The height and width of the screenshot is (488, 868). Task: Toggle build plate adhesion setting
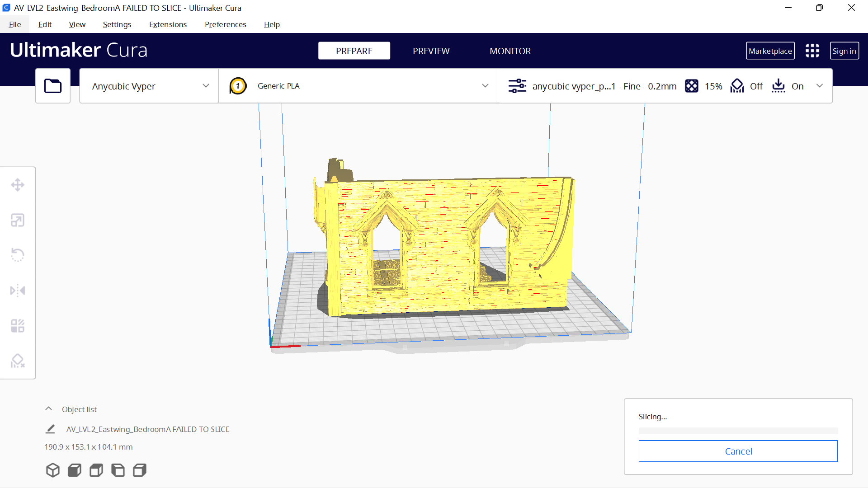[778, 85]
